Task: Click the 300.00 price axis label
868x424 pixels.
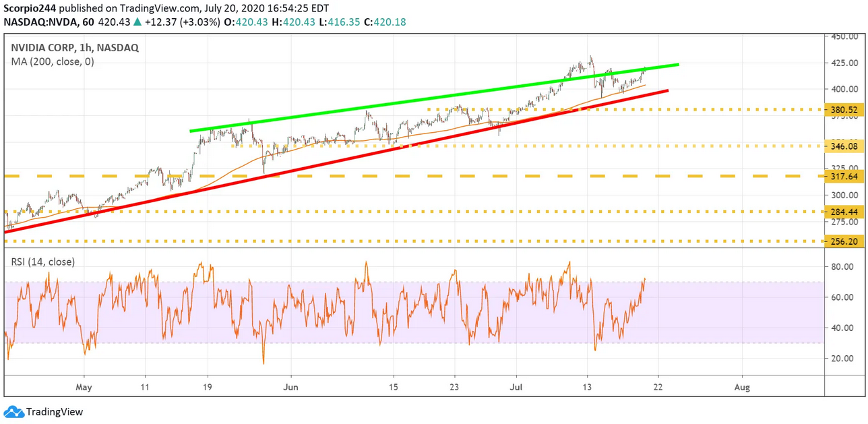Action: click(844, 195)
